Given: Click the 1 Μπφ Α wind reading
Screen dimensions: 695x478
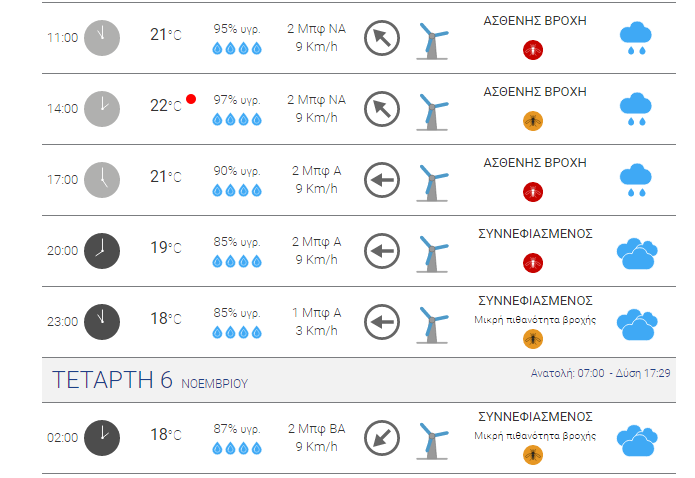Looking at the screenshot, I should tap(316, 313).
